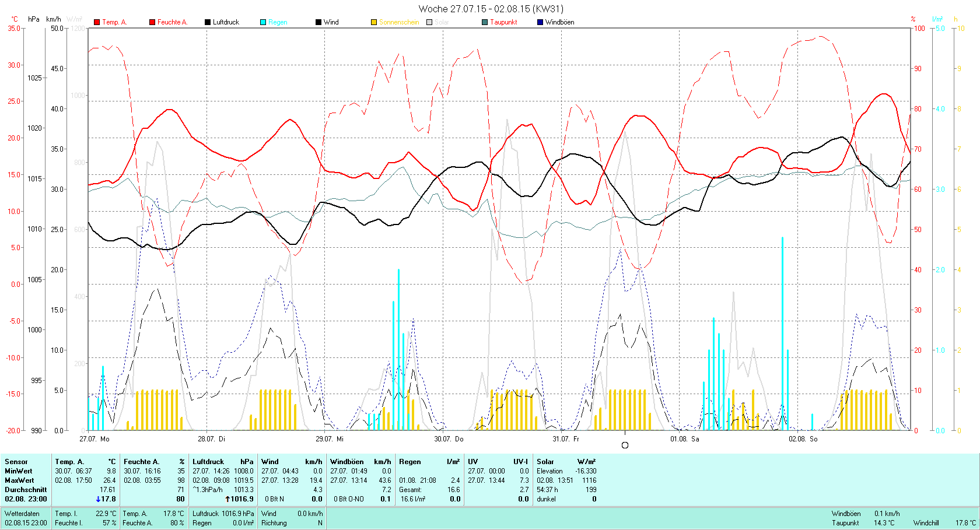Click the '02.08. So' date label
Screen dimensions: 980x530
(803, 439)
